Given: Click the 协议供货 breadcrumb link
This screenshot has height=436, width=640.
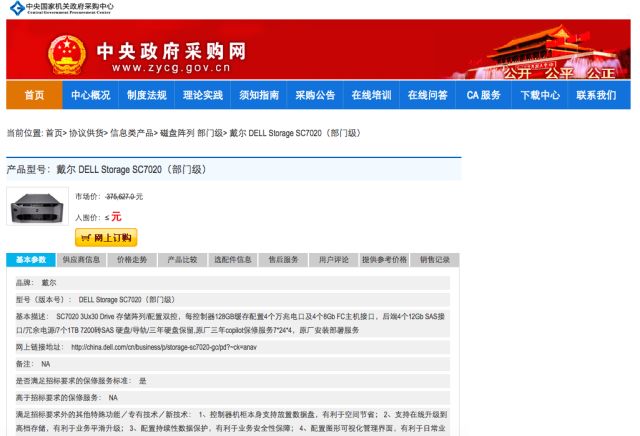Looking at the screenshot, I should [86, 133].
